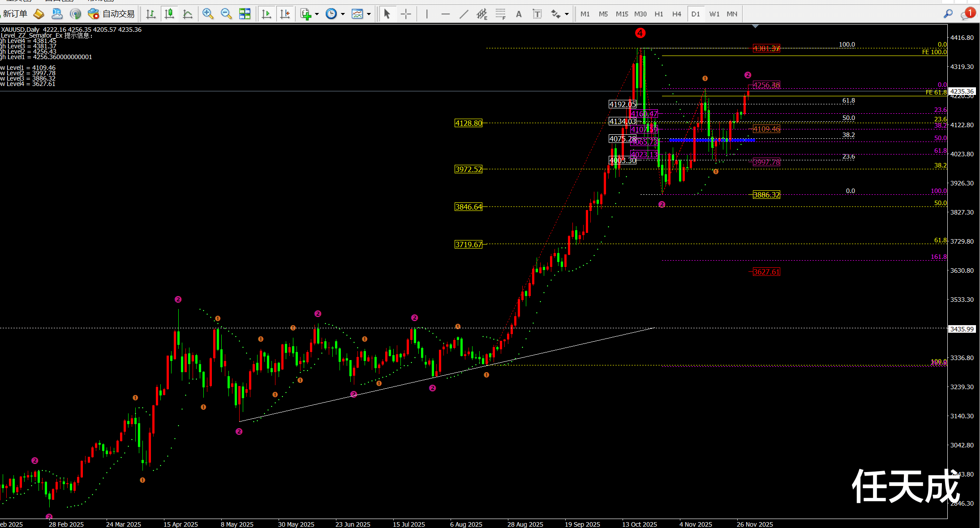This screenshot has width=980, height=528.
Task: Switch chart to candlestick mode
Action: click(x=169, y=14)
